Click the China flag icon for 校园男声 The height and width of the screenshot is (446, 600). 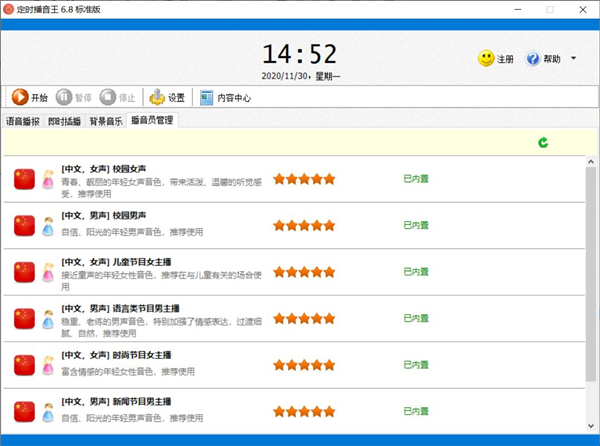[x=24, y=226]
